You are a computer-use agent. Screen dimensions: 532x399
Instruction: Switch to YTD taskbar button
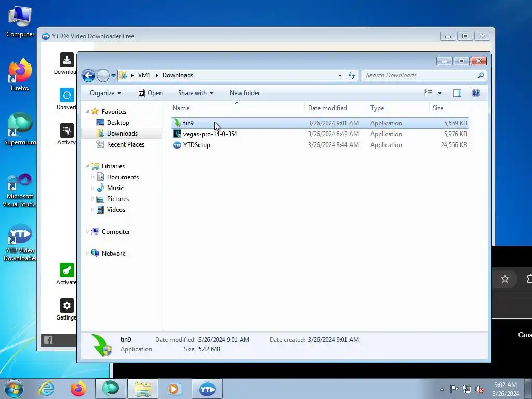[x=207, y=389]
